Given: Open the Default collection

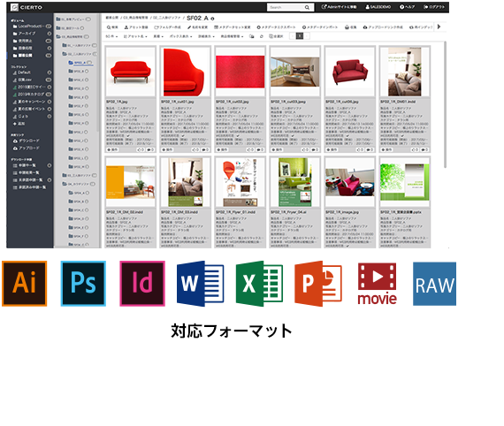Looking at the screenshot, I should 32,72.
